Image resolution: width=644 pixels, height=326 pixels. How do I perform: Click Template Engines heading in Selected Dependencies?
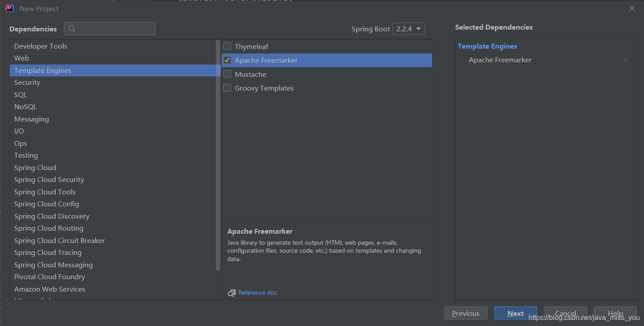pyautogui.click(x=487, y=46)
